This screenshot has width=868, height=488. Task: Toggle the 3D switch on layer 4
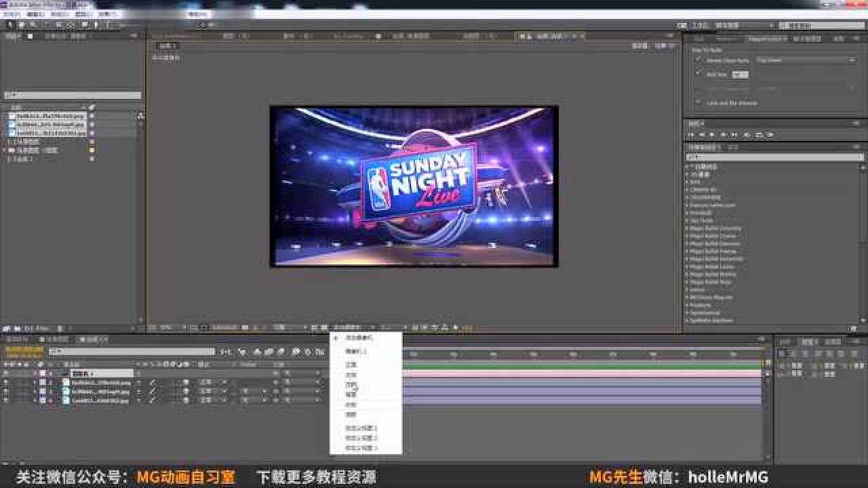186,400
